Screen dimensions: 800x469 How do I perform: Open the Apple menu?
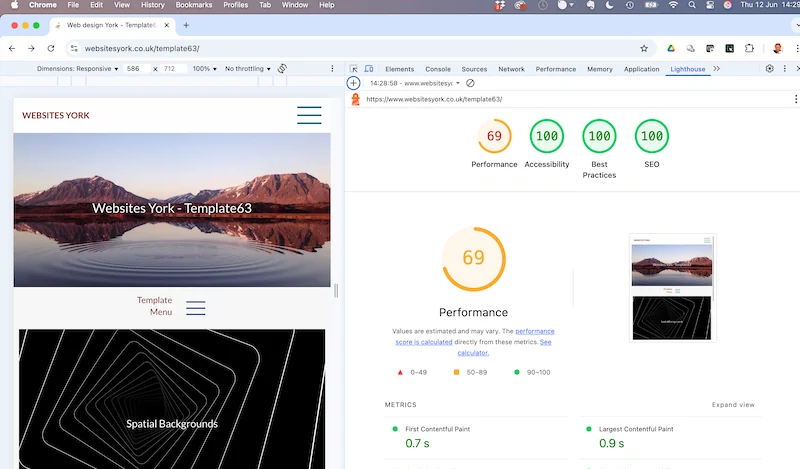(14, 5)
